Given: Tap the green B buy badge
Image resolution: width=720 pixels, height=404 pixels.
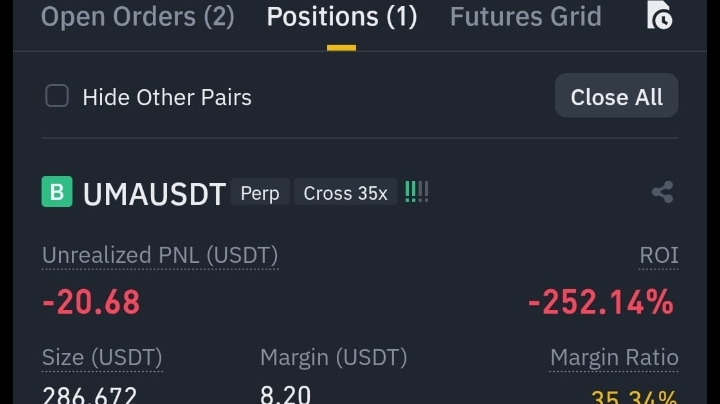Looking at the screenshot, I should pyautogui.click(x=57, y=191).
